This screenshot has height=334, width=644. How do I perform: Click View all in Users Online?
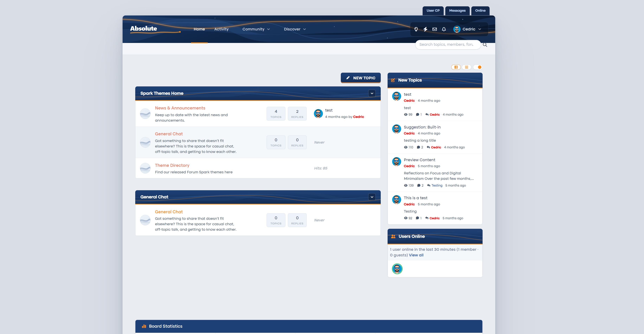click(416, 255)
